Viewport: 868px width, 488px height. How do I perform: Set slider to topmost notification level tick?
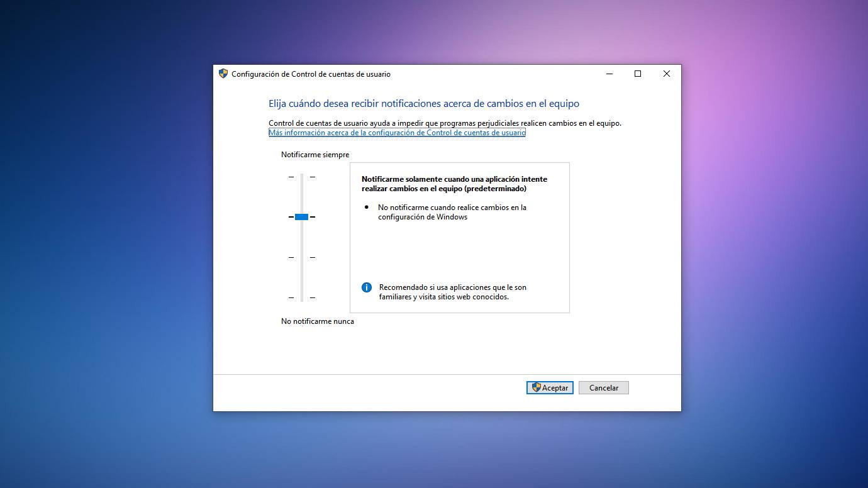[x=301, y=177]
